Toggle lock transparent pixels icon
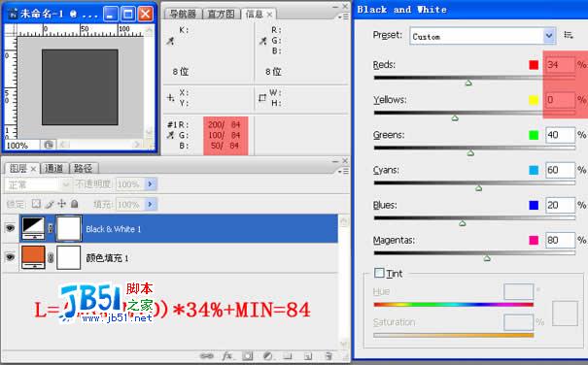 36,204
